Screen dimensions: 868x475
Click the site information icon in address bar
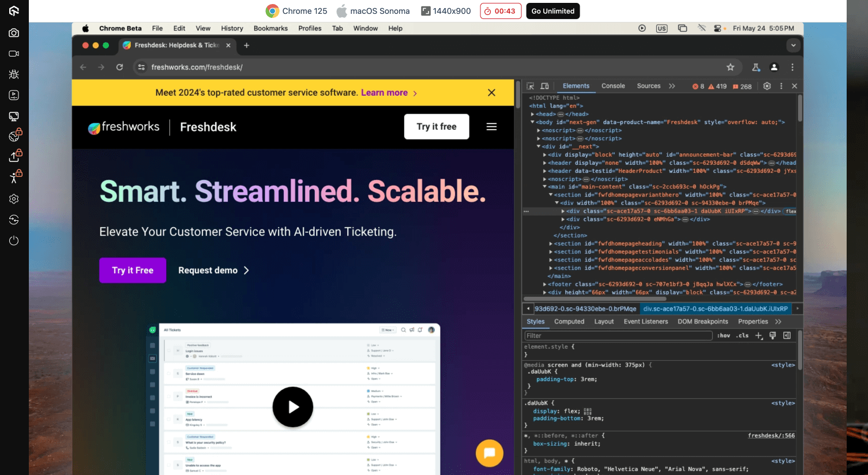coord(141,67)
